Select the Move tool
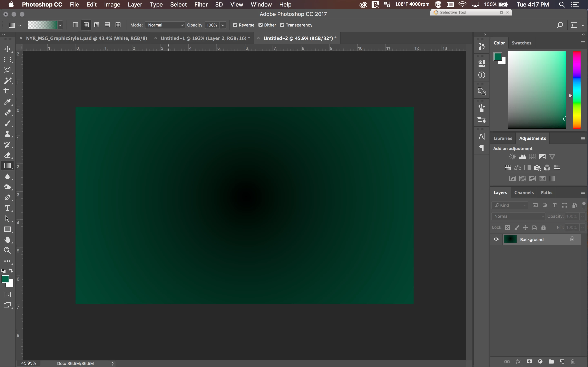The image size is (588, 367). pyautogui.click(x=7, y=49)
